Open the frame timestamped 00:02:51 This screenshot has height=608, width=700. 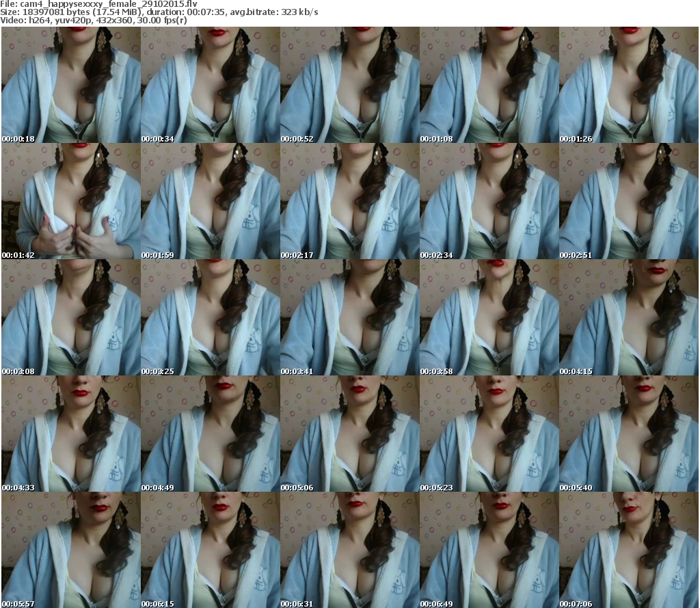[629, 201]
